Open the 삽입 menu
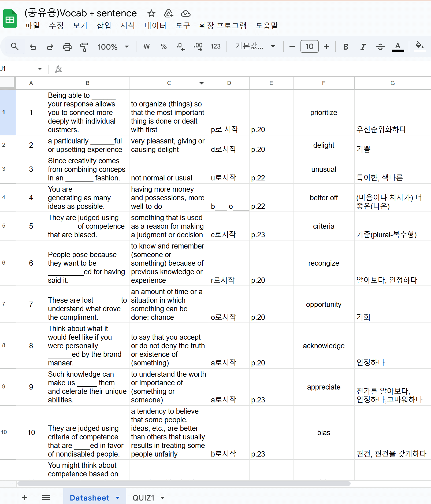 click(104, 26)
